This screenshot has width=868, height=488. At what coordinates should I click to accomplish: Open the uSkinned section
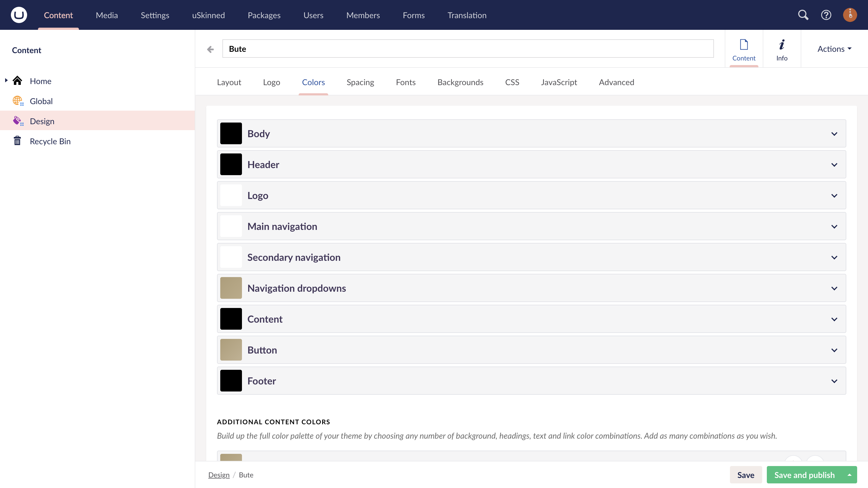click(x=208, y=15)
